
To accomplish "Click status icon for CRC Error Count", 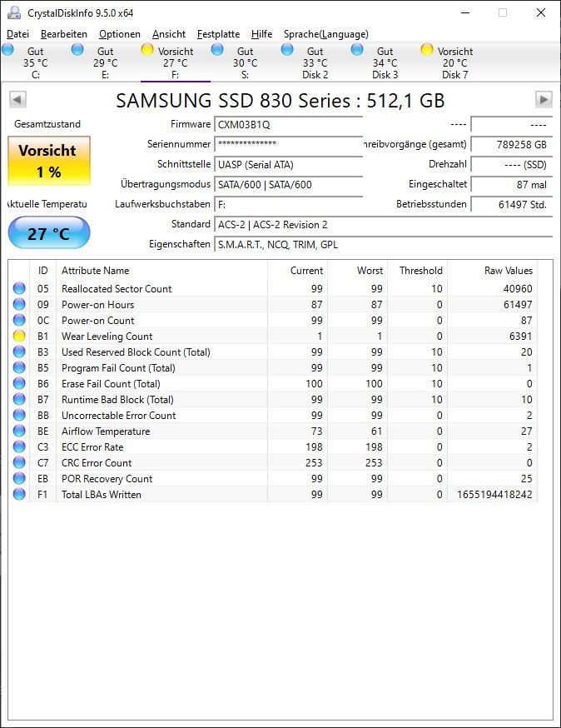I will 19,462.
